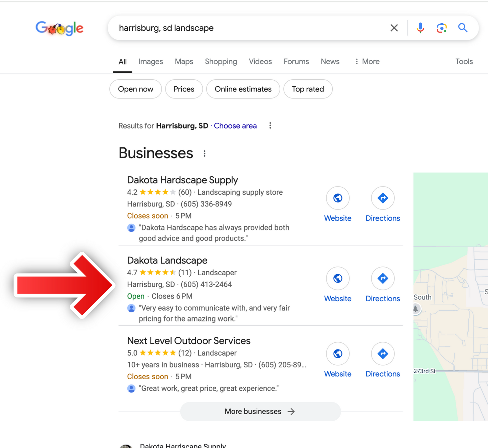Switch to the Images tab
This screenshot has height=448, width=488.
151,61
